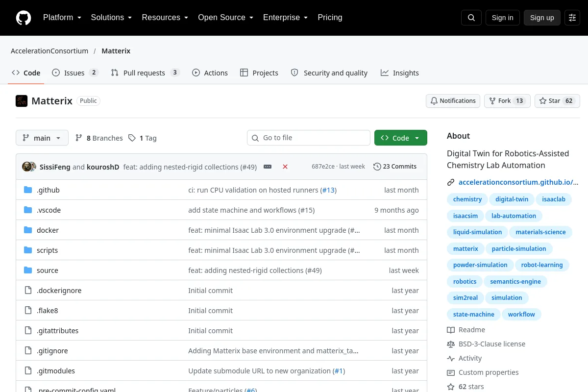
Task: Open the Pricing page
Action: point(330,18)
